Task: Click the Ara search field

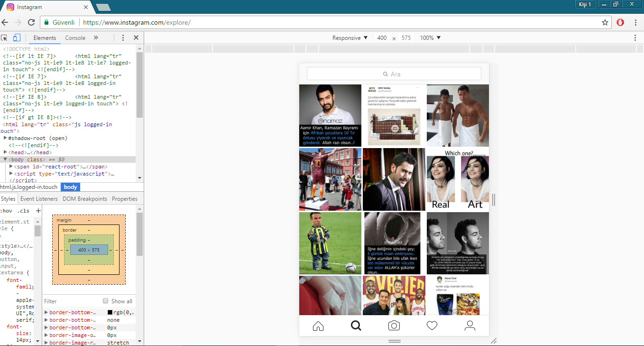Action: tap(394, 74)
